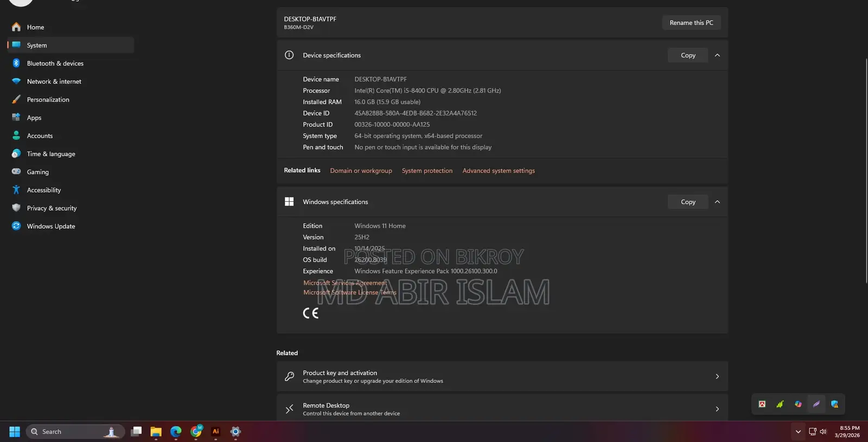Collapse the Device specifications section

[717, 55]
